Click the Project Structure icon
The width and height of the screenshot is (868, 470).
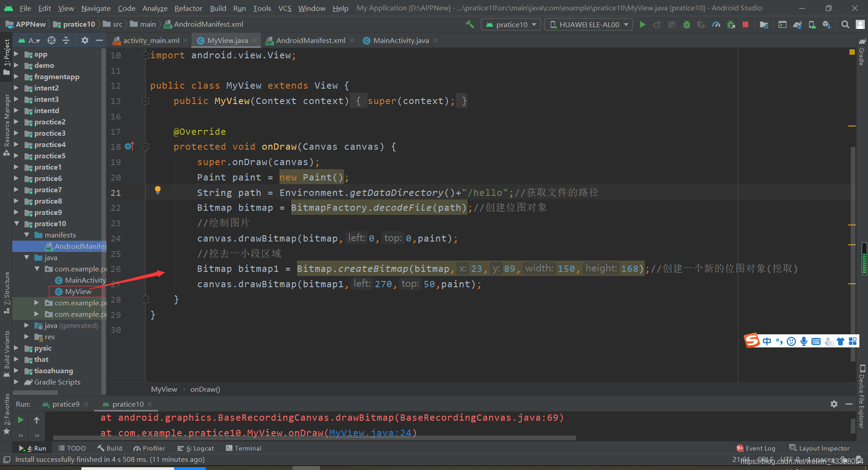(764, 24)
